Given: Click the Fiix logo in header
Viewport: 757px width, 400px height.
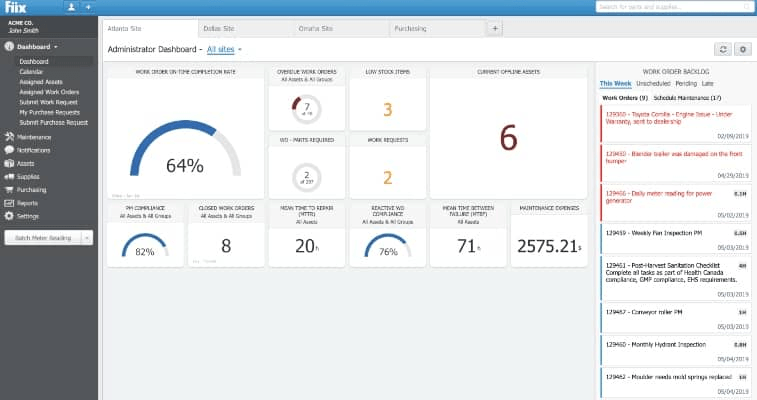Looking at the screenshot, I should pos(16,7).
